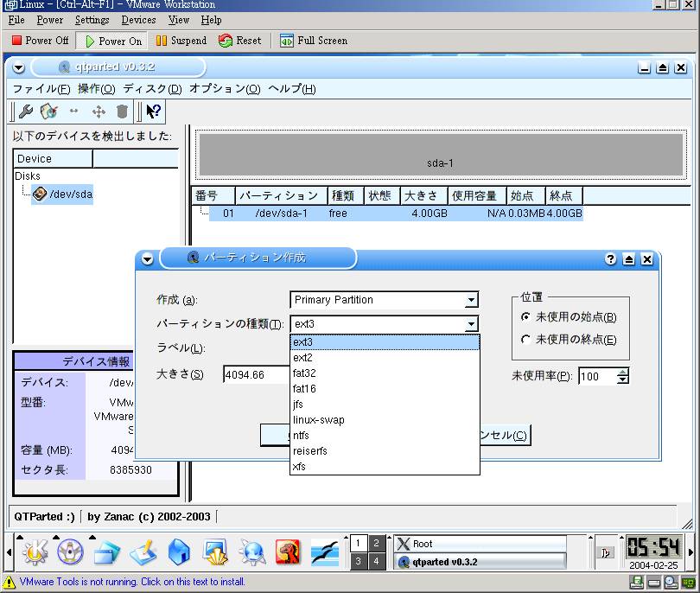
Task: Open VMware Power menu
Action: 50,20
